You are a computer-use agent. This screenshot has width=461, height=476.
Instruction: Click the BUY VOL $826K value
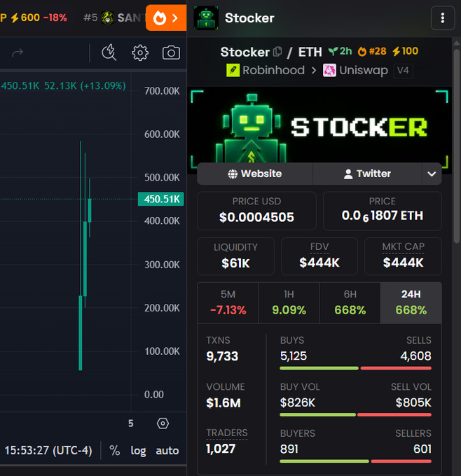298,402
